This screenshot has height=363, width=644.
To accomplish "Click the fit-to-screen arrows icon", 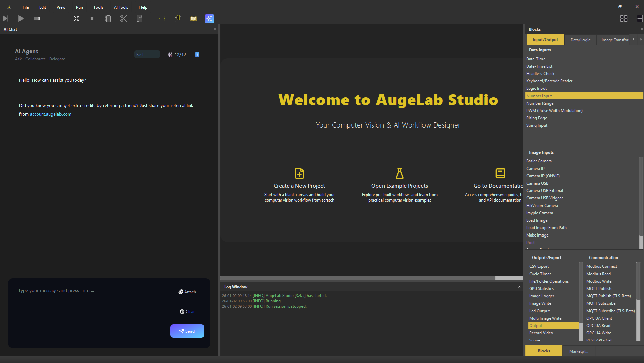I will (76, 19).
